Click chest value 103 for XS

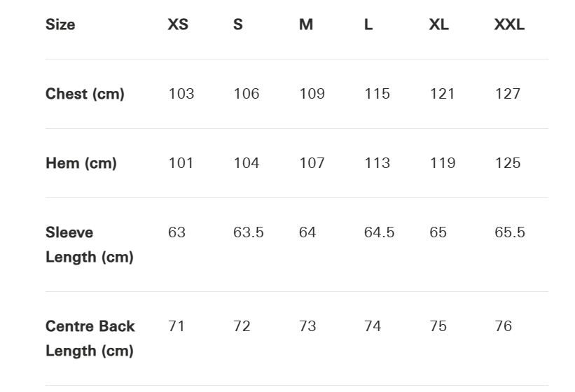click(x=181, y=94)
